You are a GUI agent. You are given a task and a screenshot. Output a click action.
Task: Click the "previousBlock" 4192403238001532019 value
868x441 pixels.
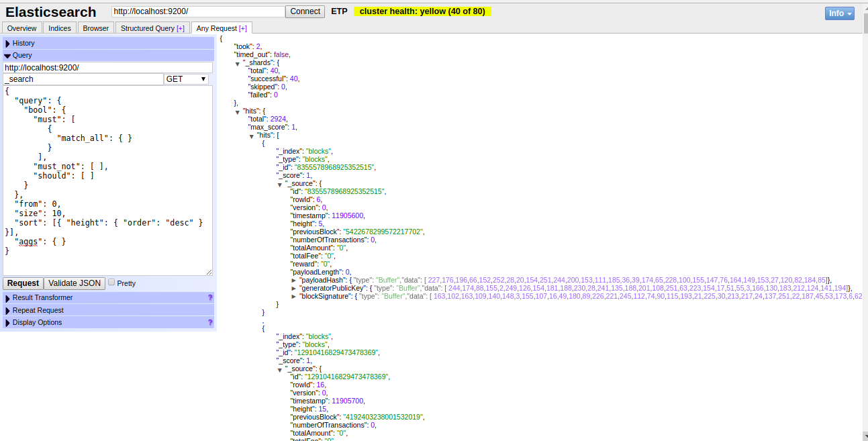click(x=383, y=417)
